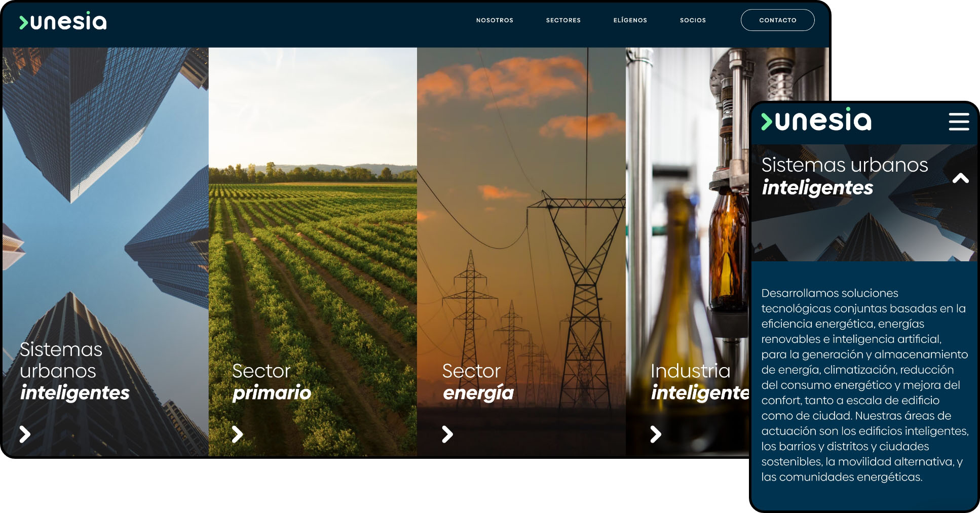
Task: Expand Sector energía chevron arrow
Action: (447, 434)
